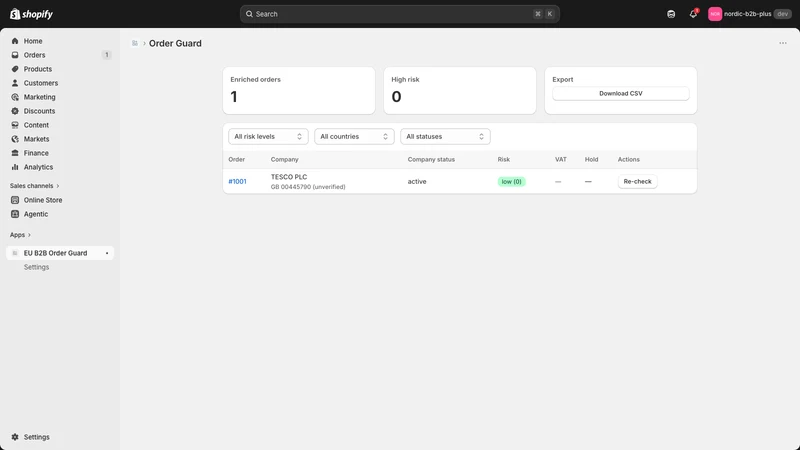
Task: Click the Finance bank icon
Action: 15,153
